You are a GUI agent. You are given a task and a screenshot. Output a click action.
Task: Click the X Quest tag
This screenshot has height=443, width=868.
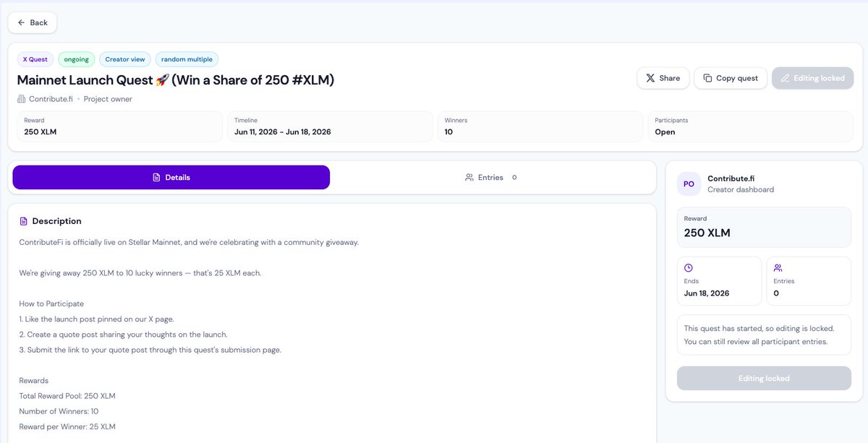tap(35, 59)
